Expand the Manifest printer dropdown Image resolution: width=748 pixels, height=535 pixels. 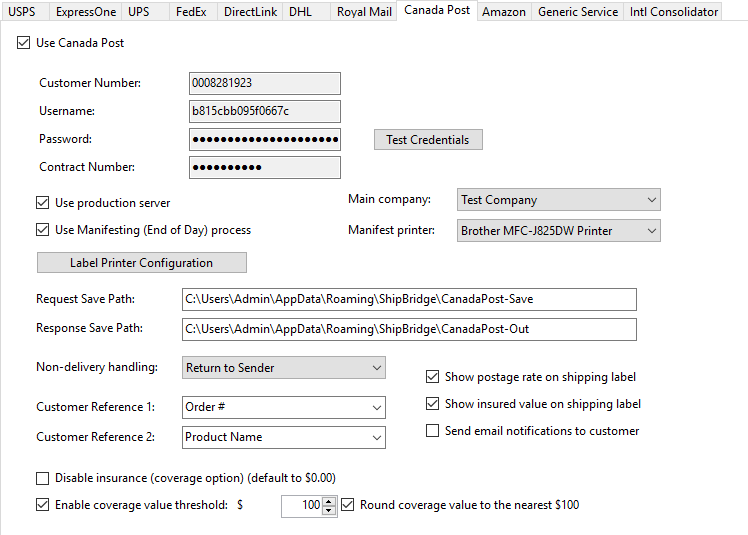559,231
